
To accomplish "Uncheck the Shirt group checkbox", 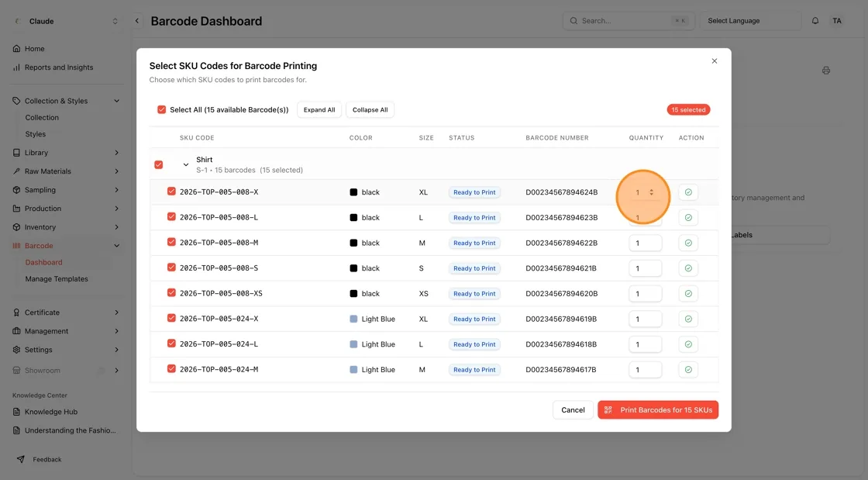I will [x=159, y=164].
